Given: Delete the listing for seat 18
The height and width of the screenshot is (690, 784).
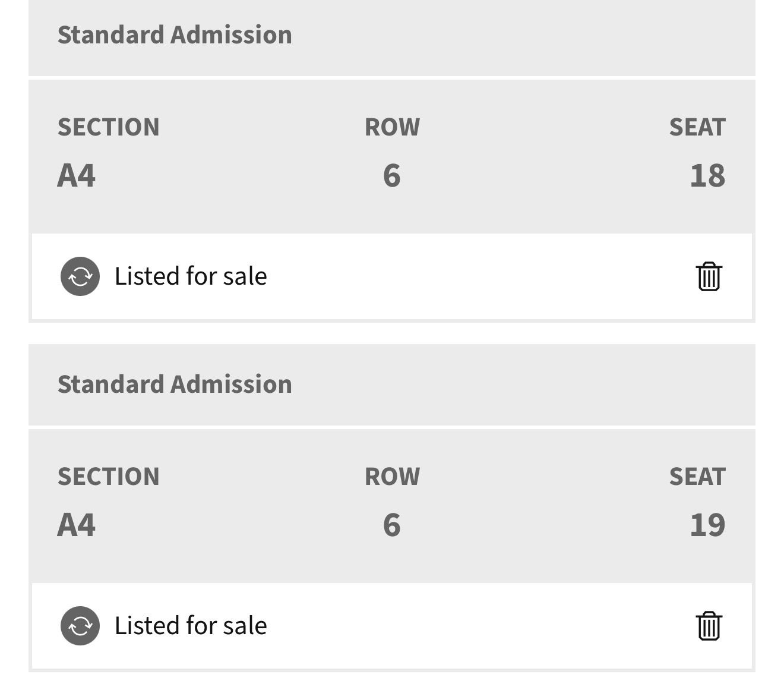Looking at the screenshot, I should coord(708,276).
